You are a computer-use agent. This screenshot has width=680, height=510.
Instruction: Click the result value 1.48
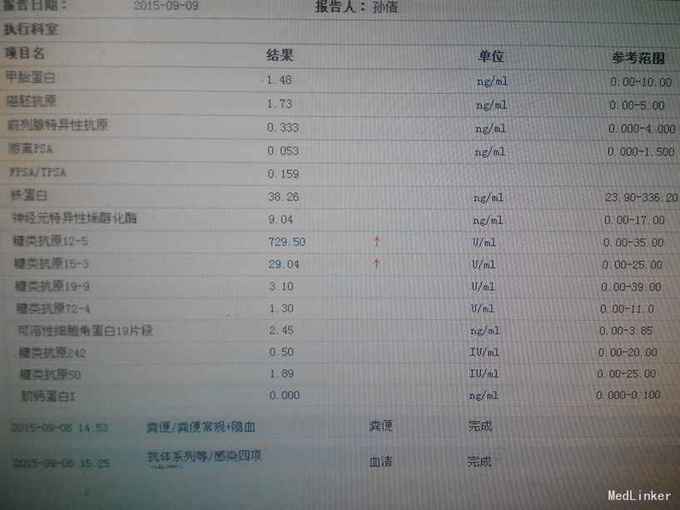[x=279, y=80]
